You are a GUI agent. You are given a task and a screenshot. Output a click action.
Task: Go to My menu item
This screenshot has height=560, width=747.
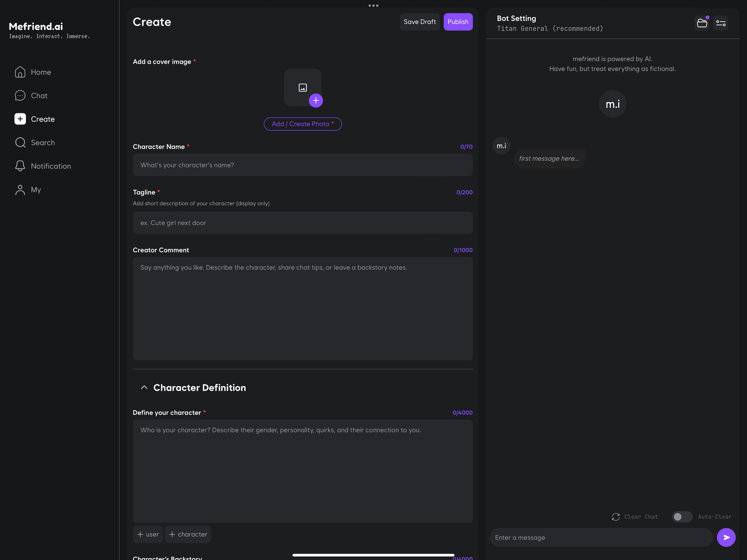click(x=36, y=190)
